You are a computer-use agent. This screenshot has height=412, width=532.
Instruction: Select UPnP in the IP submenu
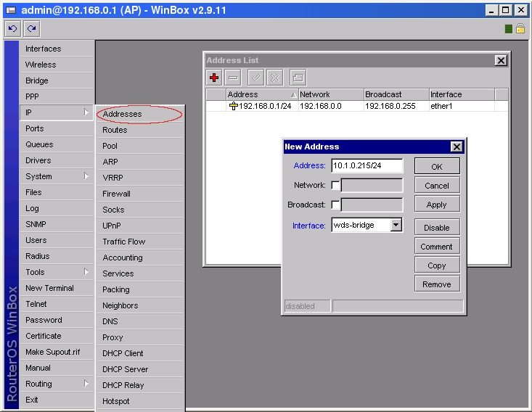point(140,226)
